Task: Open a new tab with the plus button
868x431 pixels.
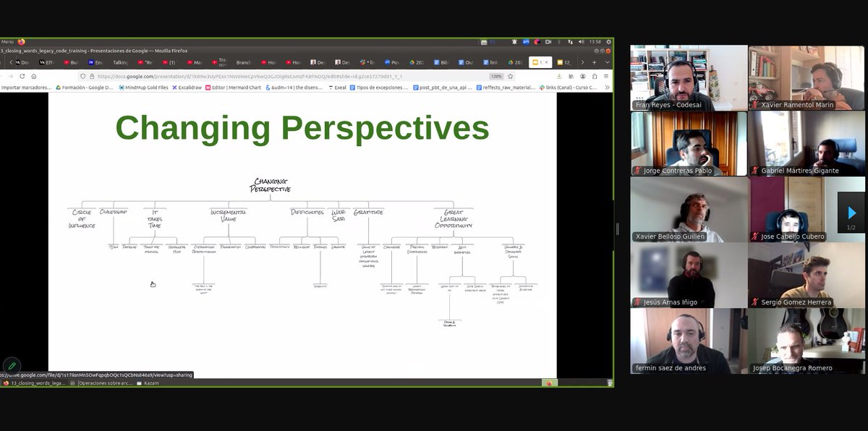Action: click(594, 62)
